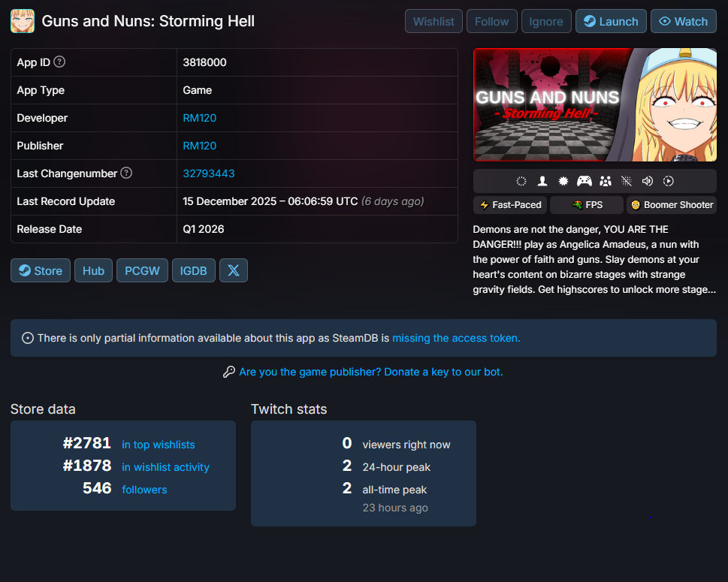Click the gamepad controller support icon
Screen dimensions: 728x582
pos(584,181)
